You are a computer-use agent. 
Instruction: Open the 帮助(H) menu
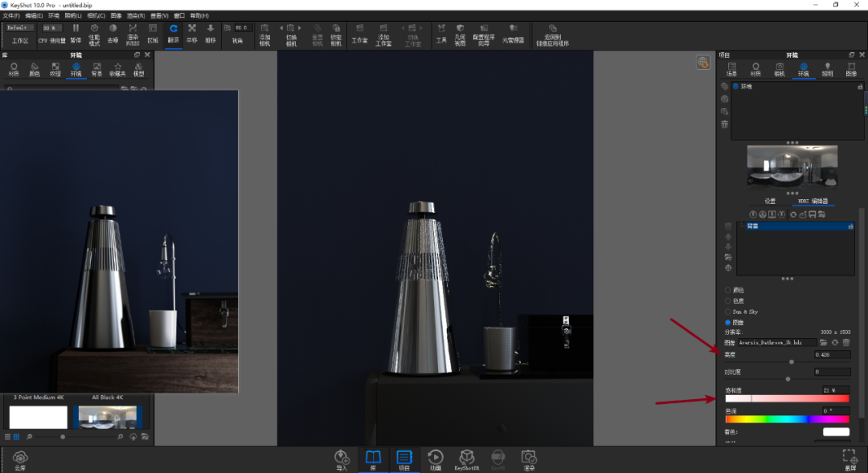[x=199, y=16]
